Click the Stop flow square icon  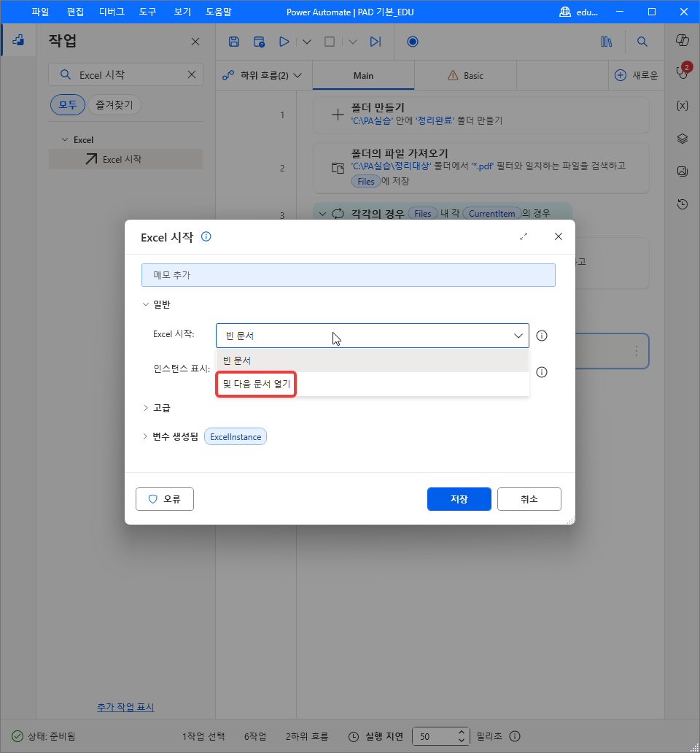pos(330,42)
